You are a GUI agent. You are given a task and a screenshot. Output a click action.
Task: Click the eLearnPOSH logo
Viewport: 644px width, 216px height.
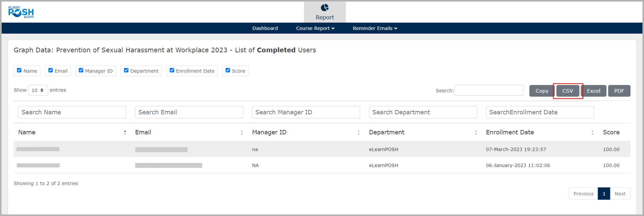pyautogui.click(x=21, y=12)
